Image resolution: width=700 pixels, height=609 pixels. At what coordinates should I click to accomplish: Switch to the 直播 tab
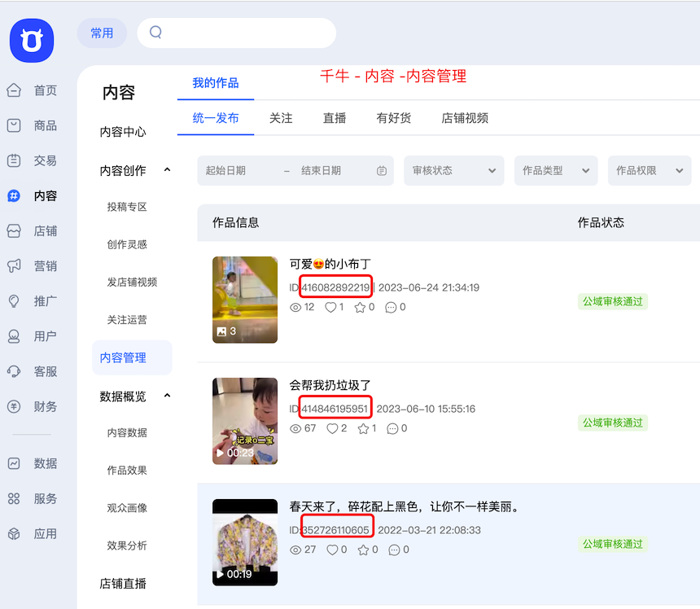[334, 118]
